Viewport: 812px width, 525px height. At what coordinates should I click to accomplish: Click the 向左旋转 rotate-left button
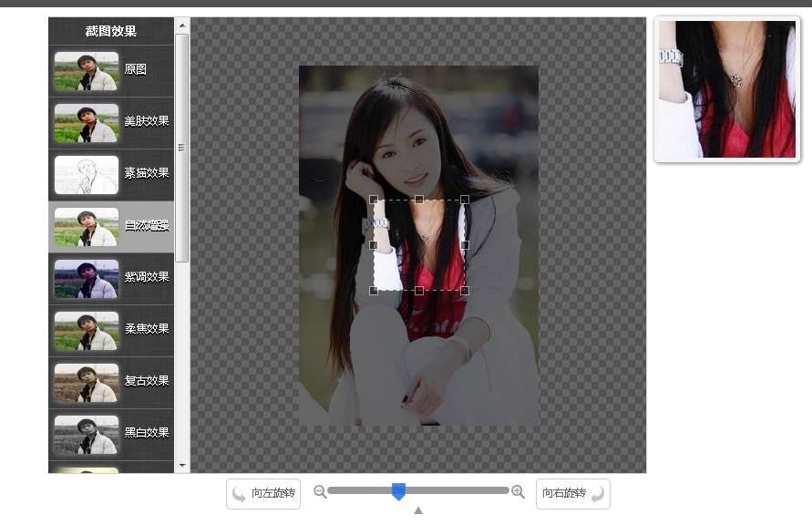click(262, 493)
